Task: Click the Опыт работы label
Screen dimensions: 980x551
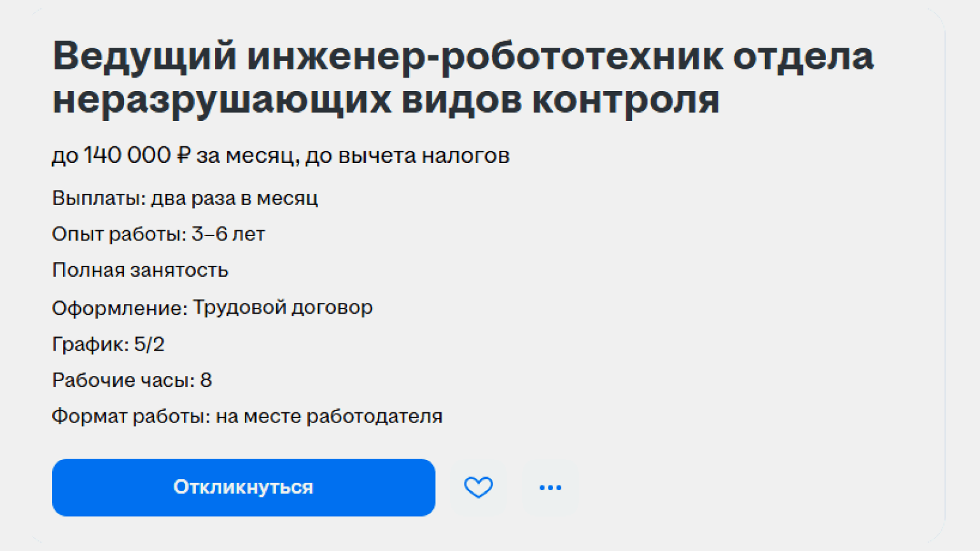Action: pos(118,234)
